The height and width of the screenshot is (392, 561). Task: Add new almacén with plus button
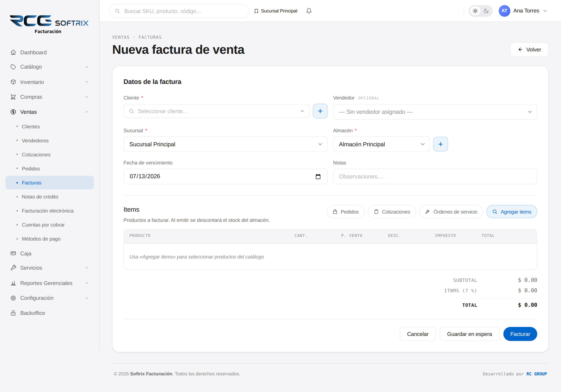point(440,144)
